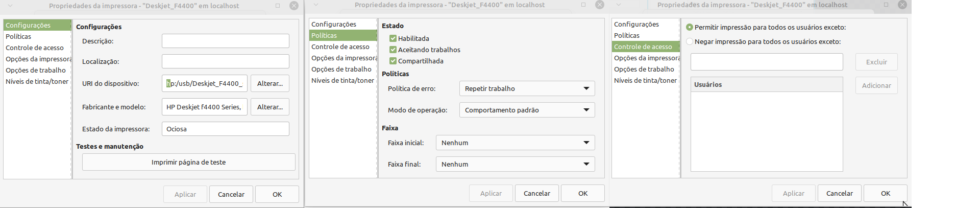Select Negar impressão para todos os usuários
This screenshot has width=980, height=208.
click(690, 41)
